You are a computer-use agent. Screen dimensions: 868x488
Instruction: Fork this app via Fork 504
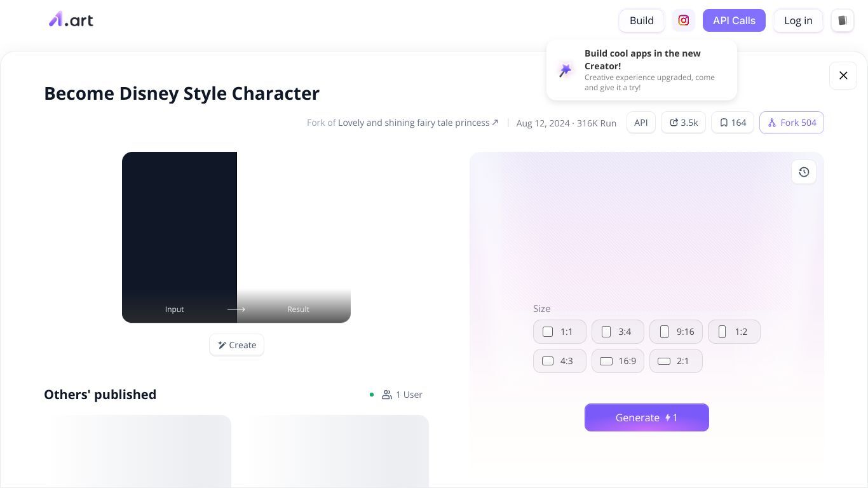[x=792, y=123]
